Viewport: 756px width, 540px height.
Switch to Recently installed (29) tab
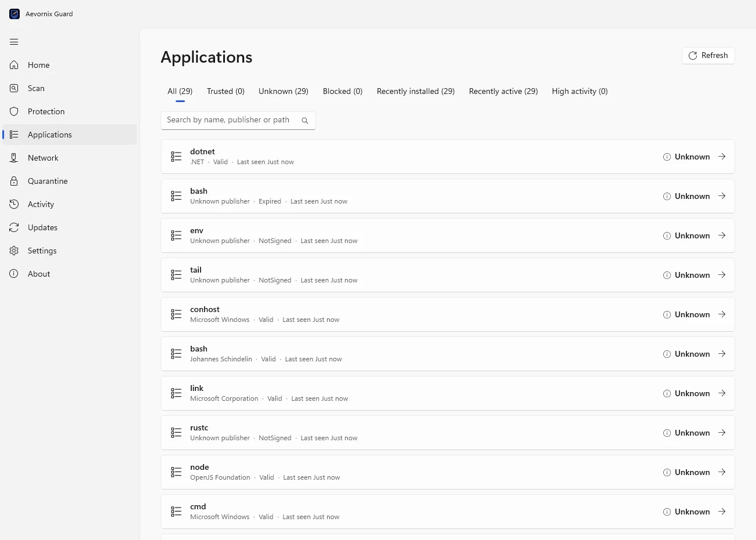(x=416, y=91)
